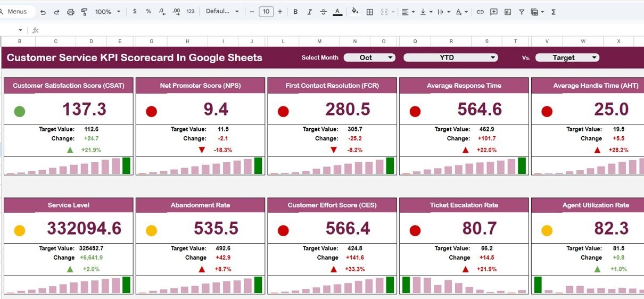Click the Insert link icon
644x299 pixels.
pyautogui.click(x=480, y=12)
